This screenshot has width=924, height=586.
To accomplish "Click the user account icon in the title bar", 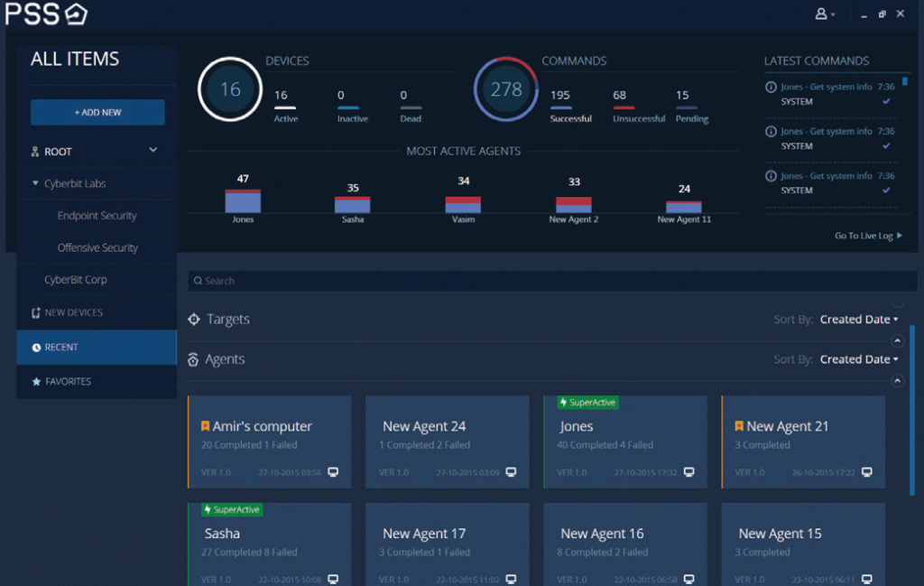I will [823, 14].
